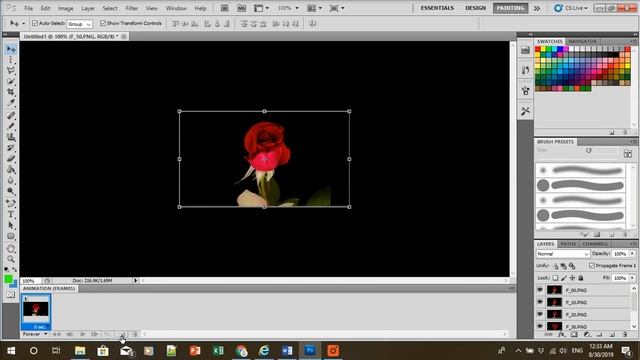640x360 pixels.
Task: Select the Brush tool
Action: click(x=11, y=126)
